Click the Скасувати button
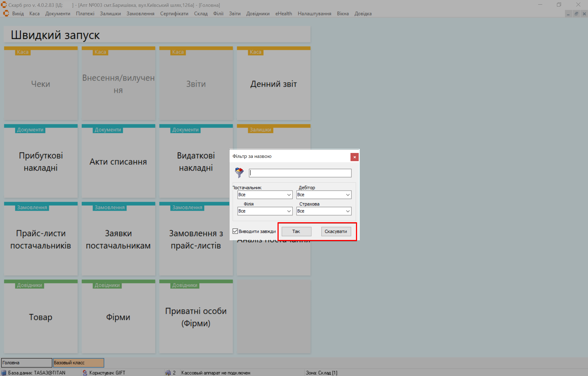 coord(336,231)
